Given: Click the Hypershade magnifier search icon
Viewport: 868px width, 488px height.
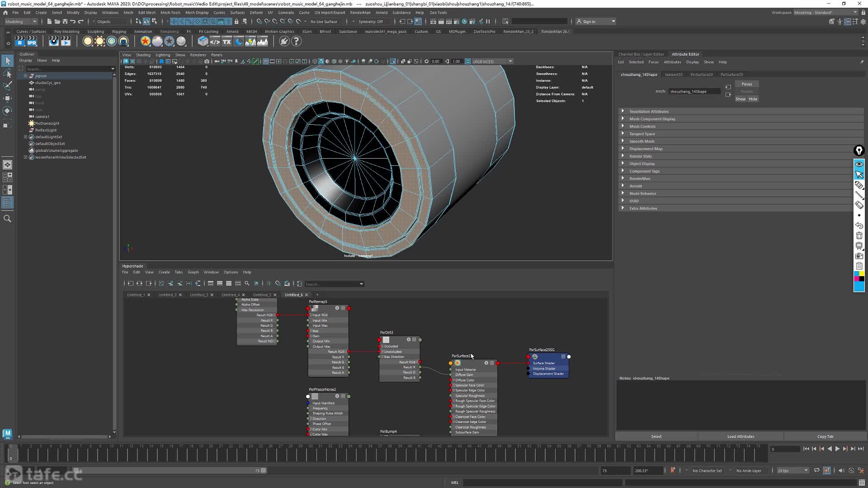Looking at the screenshot, I should tap(247, 284).
